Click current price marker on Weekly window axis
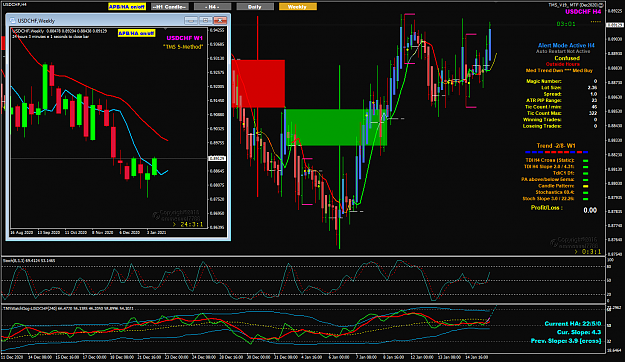 [217, 159]
